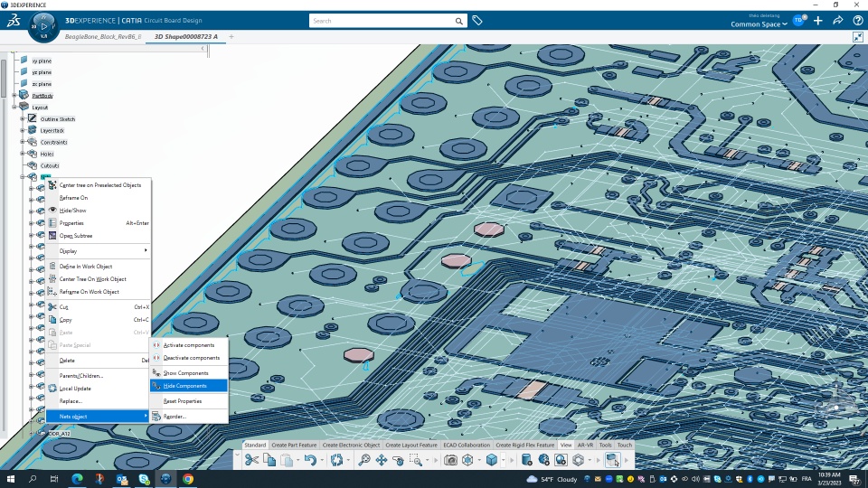Switch to the Create Part Feature tab
Image resolution: width=868 pixels, height=488 pixels.
point(294,445)
